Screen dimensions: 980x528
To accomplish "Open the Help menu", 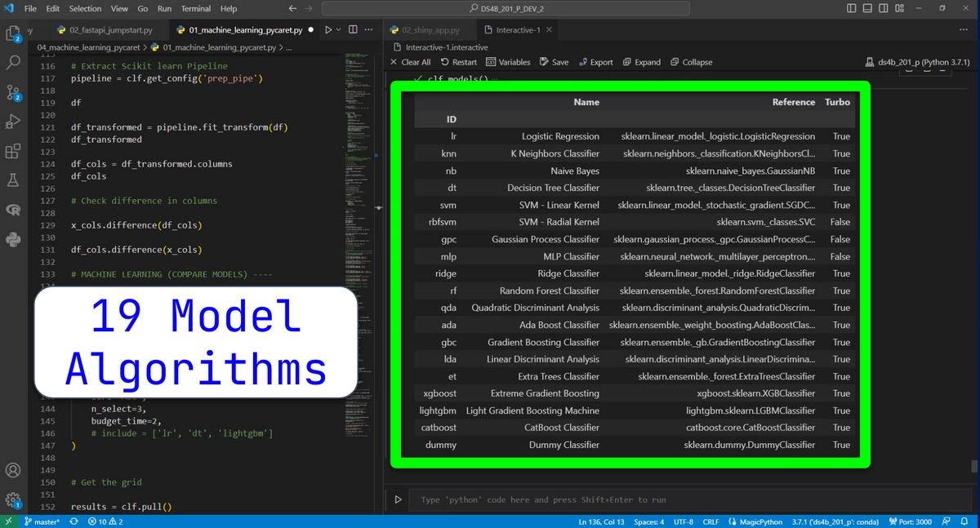I will coord(229,8).
